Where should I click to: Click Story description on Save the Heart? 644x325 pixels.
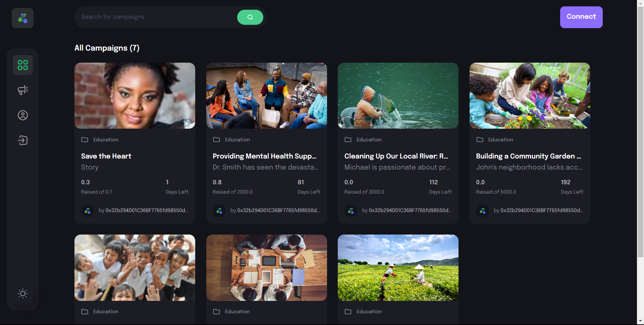90,167
